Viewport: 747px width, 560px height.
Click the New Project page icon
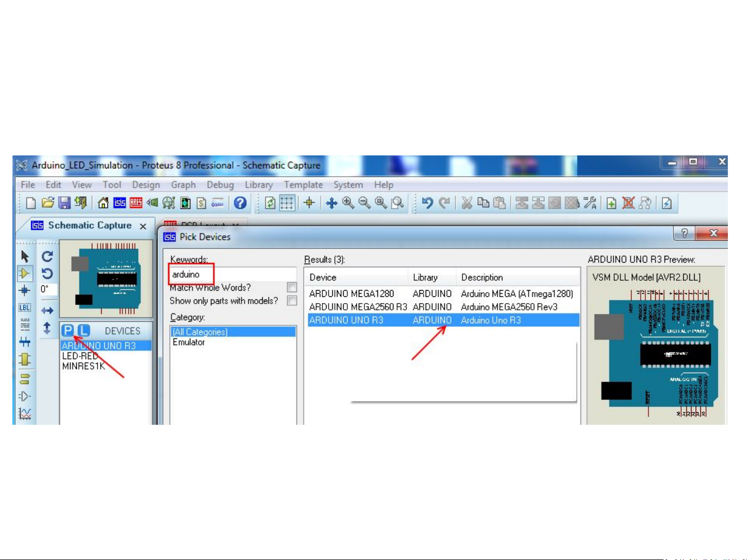[x=31, y=203]
